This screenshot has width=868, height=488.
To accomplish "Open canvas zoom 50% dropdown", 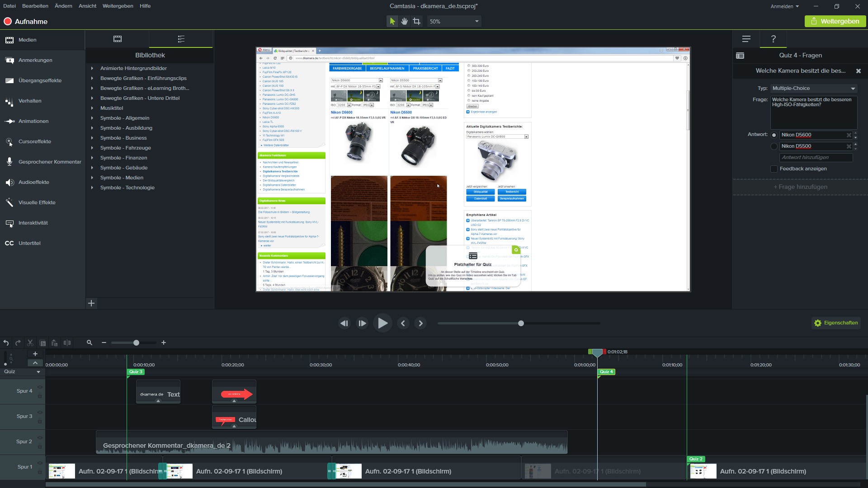I will [454, 21].
